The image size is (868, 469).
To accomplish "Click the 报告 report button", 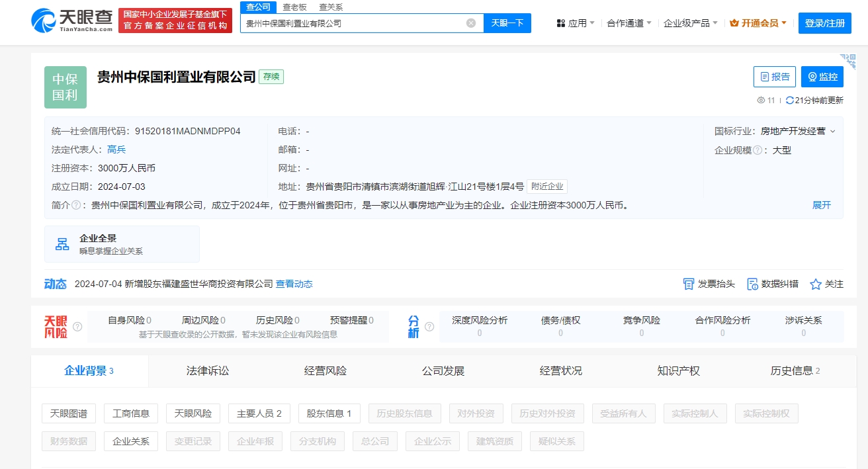I will (x=775, y=77).
